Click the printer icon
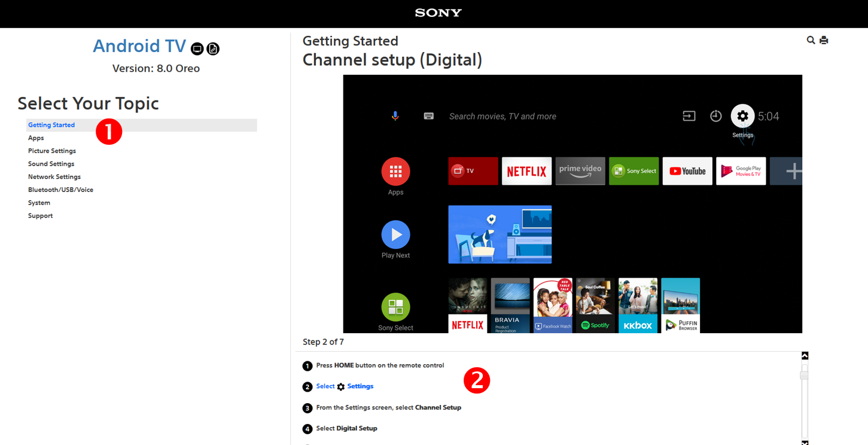The width and height of the screenshot is (868, 445). [x=824, y=40]
